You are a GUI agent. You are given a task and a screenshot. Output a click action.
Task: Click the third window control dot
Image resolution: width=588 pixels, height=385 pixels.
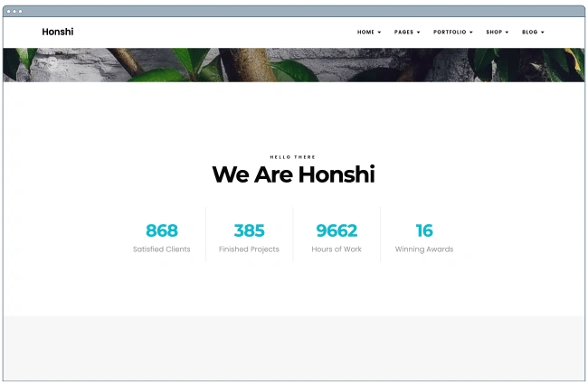[20, 12]
